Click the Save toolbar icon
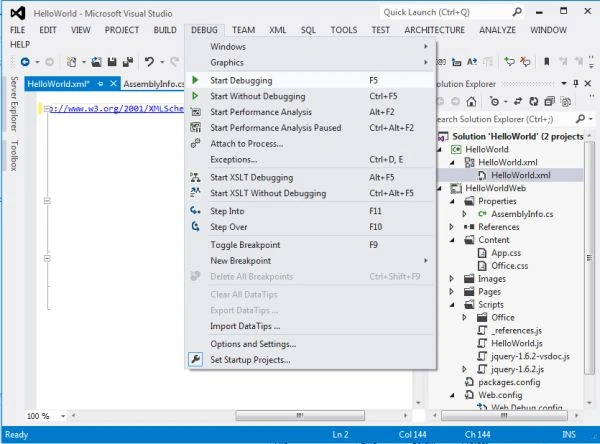Screen dimensions: 600x444 112,62
